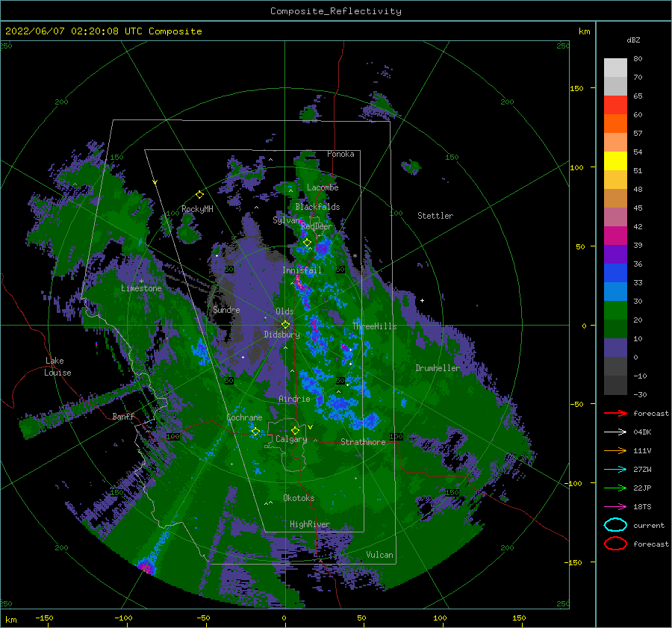Click the Cochrane label
672x628 pixels.
244,417
